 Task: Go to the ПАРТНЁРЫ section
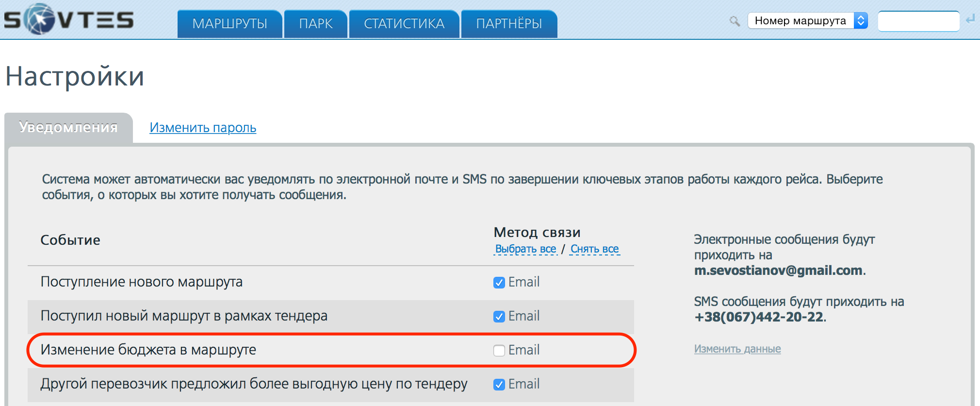tap(509, 24)
